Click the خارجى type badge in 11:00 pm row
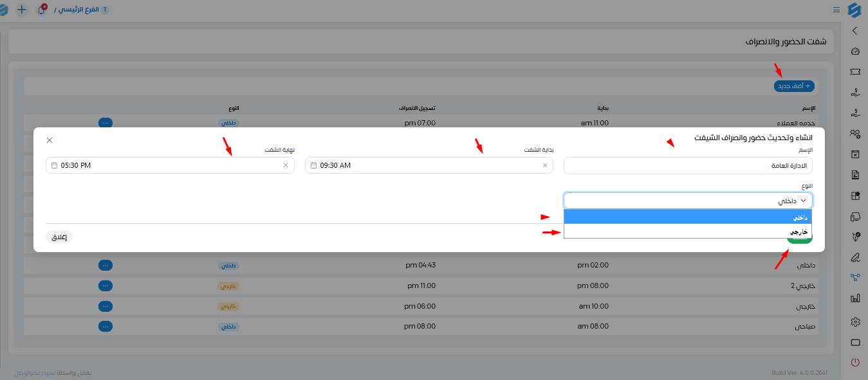The image size is (868, 380). coord(228,286)
